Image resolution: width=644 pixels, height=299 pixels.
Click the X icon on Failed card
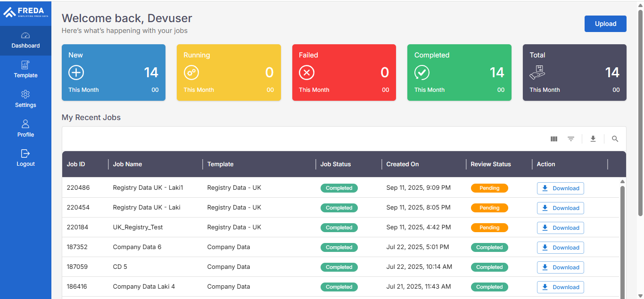pyautogui.click(x=306, y=73)
